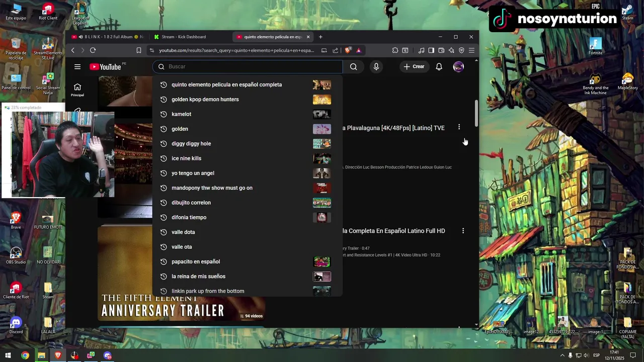
Task: Open Discord desktop shortcut
Action: [16, 324]
